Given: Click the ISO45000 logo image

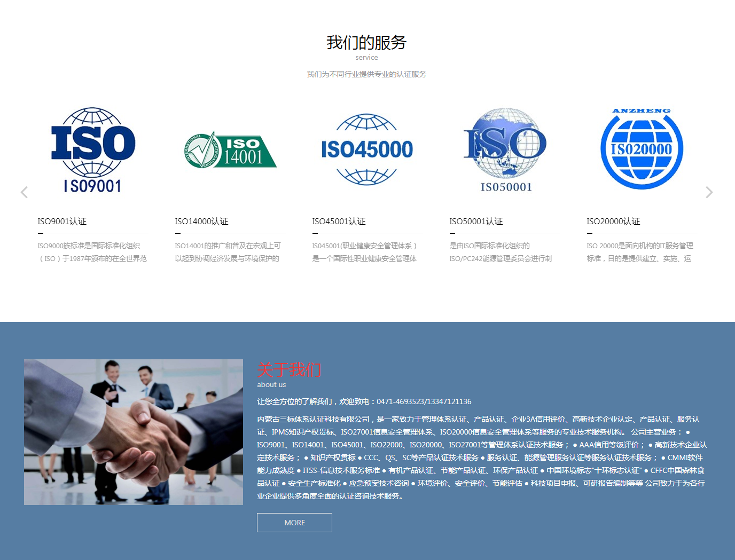Looking at the screenshot, I should coord(367,149).
